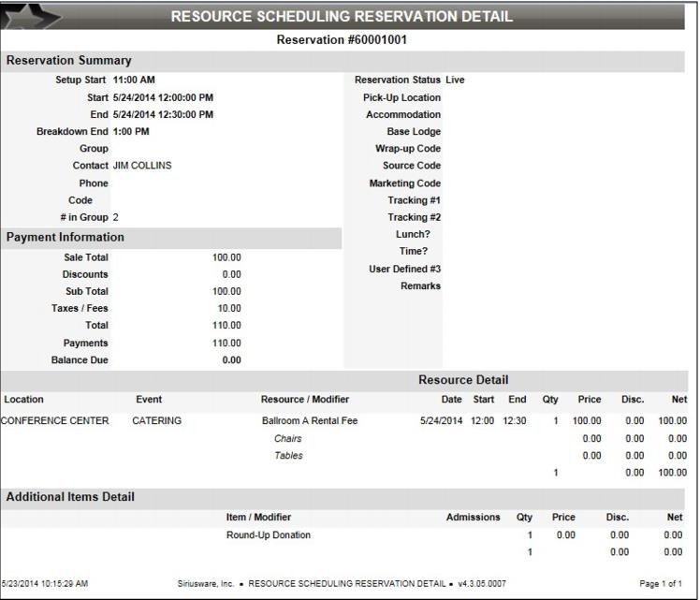Click the star logo in the header
The width and height of the screenshot is (700, 600).
tap(39, 16)
